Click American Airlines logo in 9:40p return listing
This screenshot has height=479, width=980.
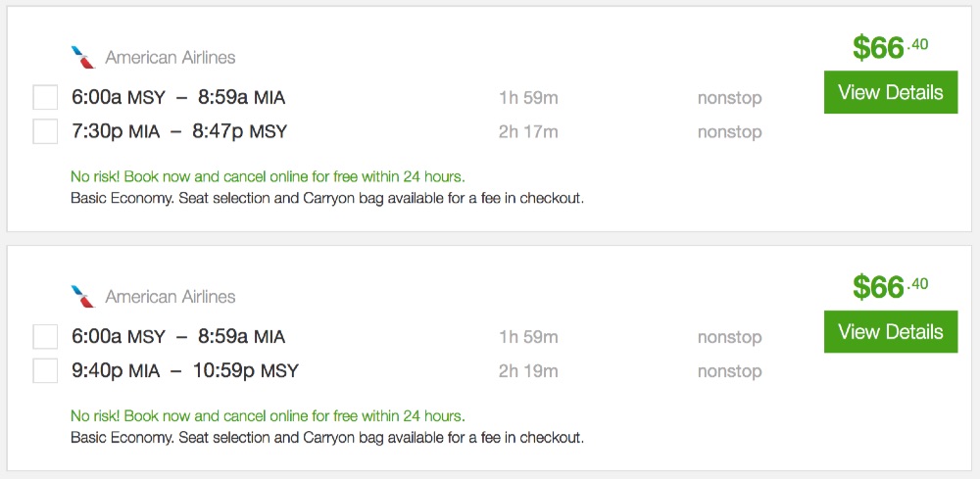pos(83,296)
